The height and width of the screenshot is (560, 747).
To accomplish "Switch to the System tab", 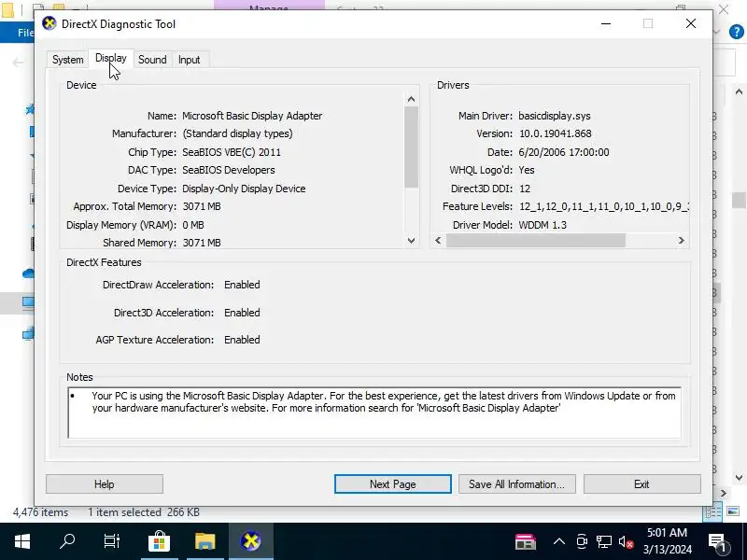I will click(x=67, y=60).
